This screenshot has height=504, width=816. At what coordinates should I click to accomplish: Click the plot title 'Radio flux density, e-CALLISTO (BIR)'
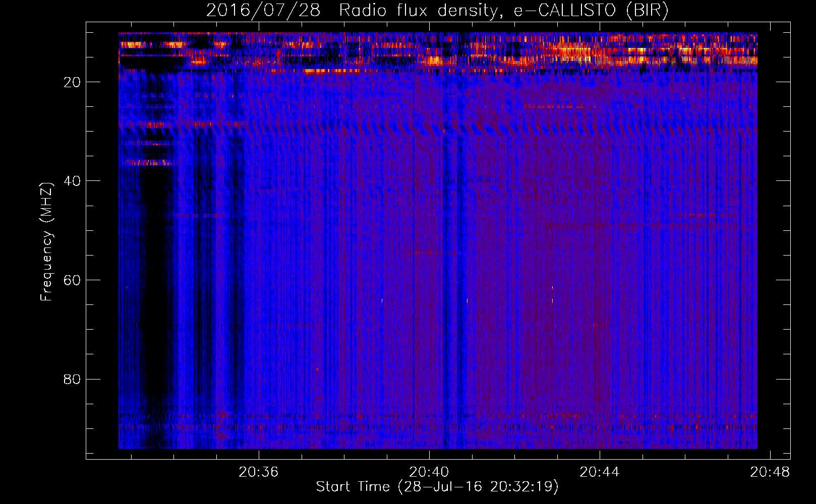tap(504, 10)
